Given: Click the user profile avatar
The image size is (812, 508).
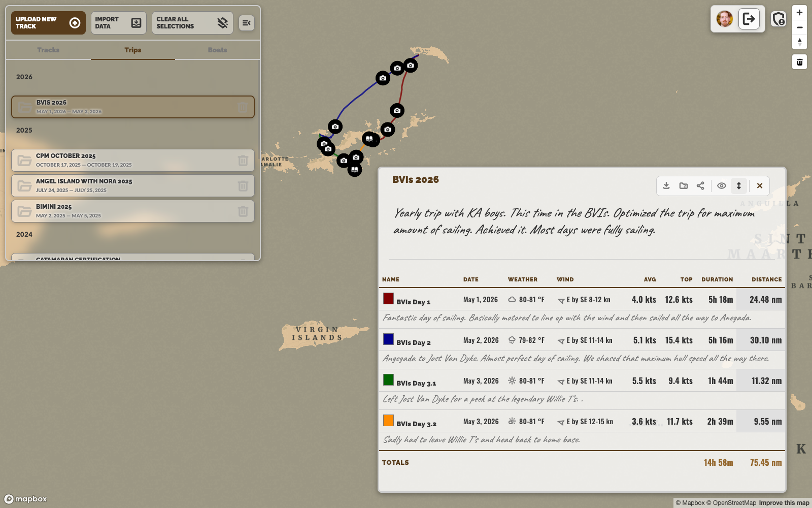Looking at the screenshot, I should pyautogui.click(x=725, y=19).
